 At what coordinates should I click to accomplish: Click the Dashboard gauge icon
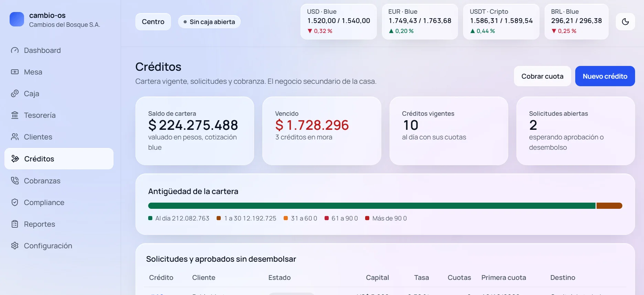15,50
